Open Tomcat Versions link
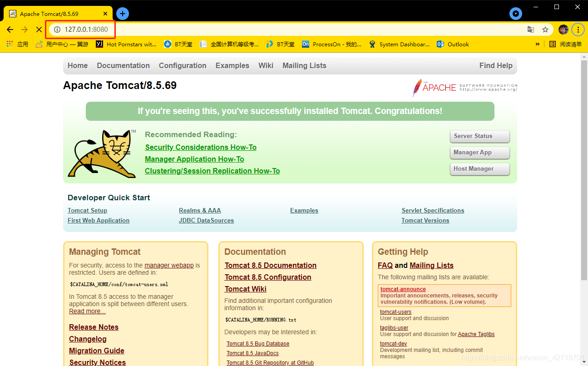Image resolution: width=588 pixels, height=366 pixels. [x=425, y=220]
